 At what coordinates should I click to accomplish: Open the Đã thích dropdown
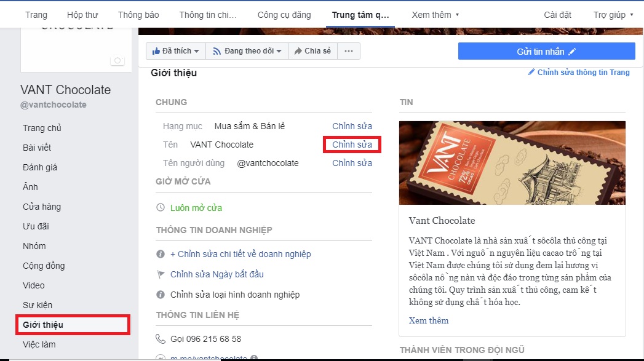tap(176, 51)
